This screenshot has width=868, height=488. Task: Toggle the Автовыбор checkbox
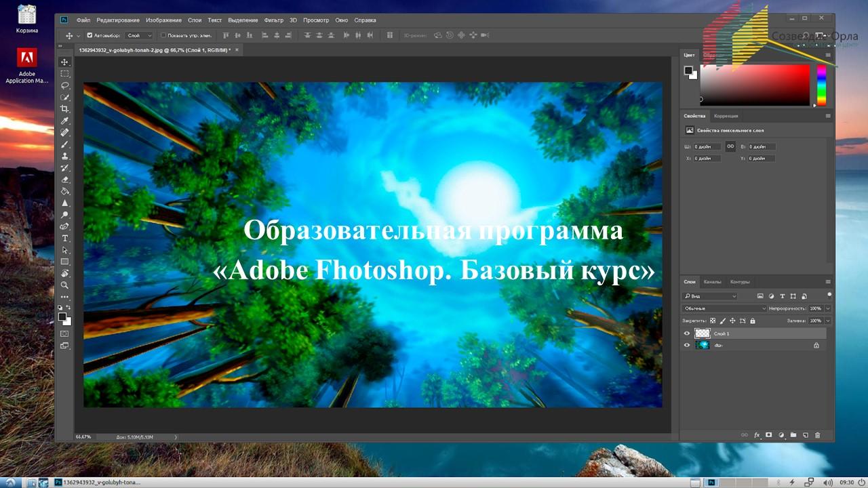coord(90,35)
